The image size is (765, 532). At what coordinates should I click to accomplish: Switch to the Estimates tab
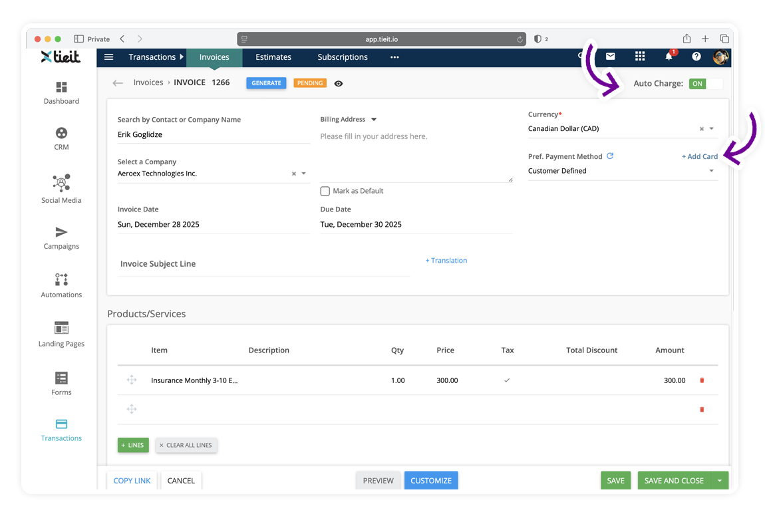[x=273, y=57]
